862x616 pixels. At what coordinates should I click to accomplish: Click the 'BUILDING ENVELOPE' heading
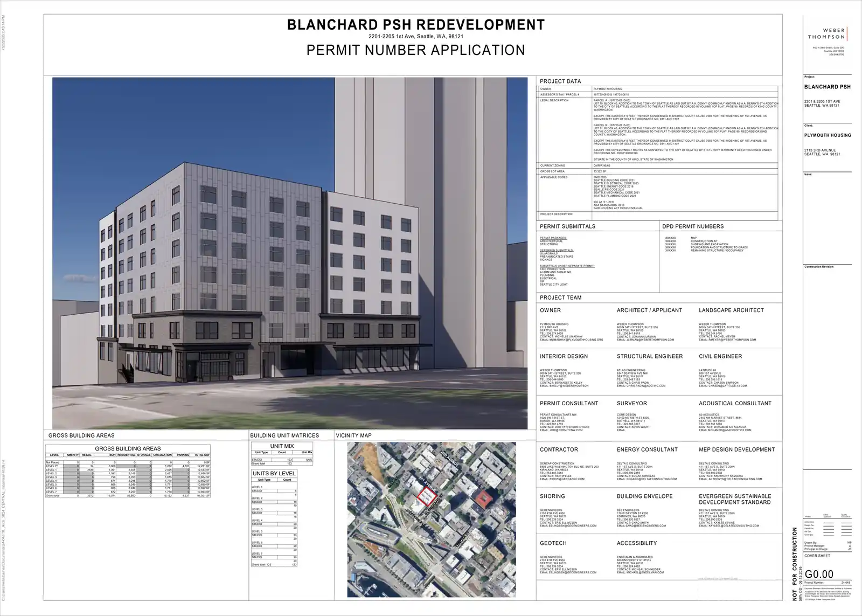tap(644, 496)
